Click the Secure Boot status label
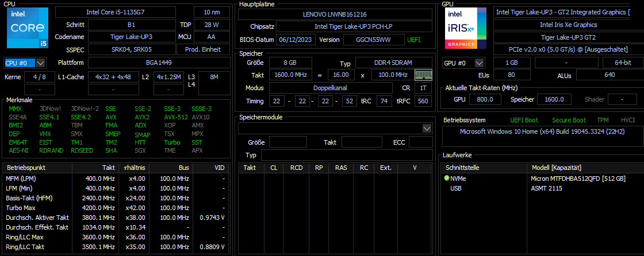Screen dimensions: 644x256 tap(569, 120)
